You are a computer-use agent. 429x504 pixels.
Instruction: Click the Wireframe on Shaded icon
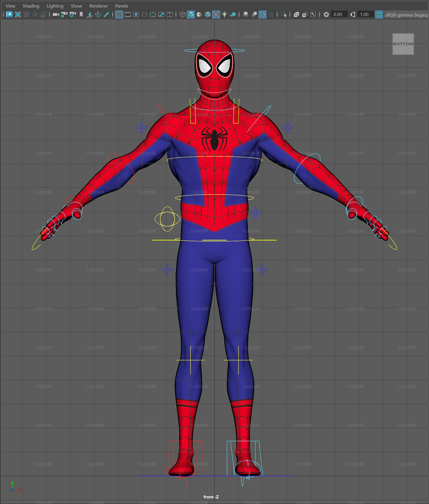pos(208,14)
